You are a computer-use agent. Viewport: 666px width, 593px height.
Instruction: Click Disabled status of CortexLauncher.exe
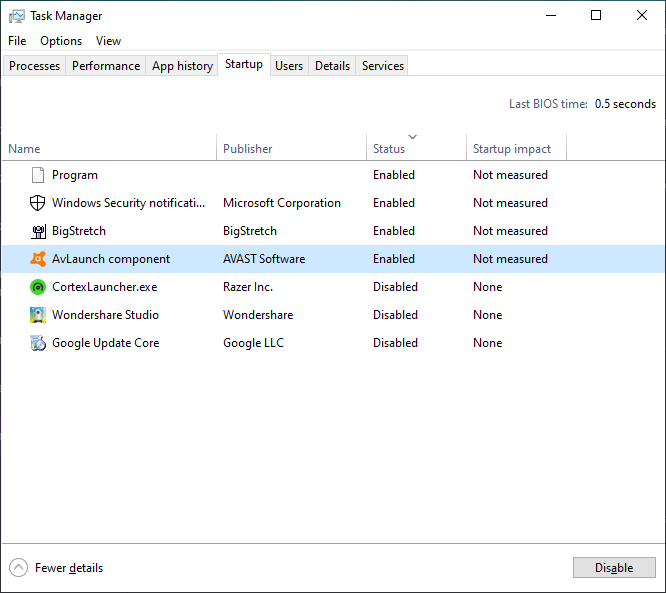395,287
